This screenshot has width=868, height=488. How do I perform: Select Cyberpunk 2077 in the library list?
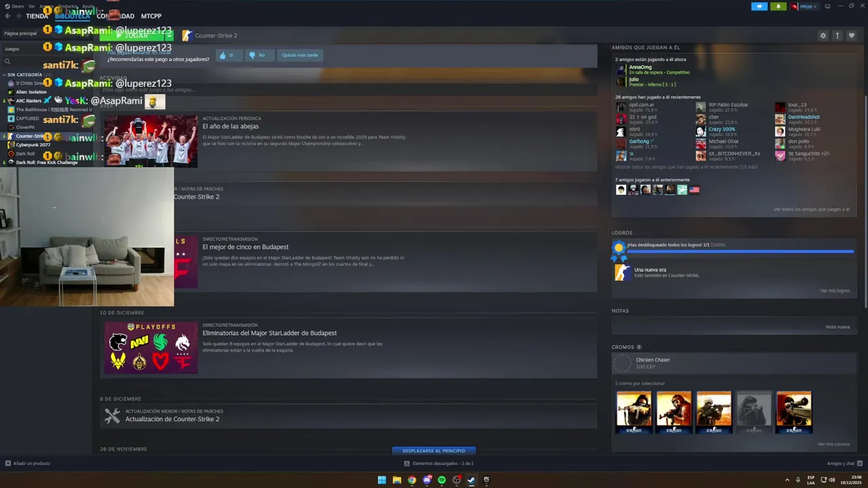(x=33, y=145)
